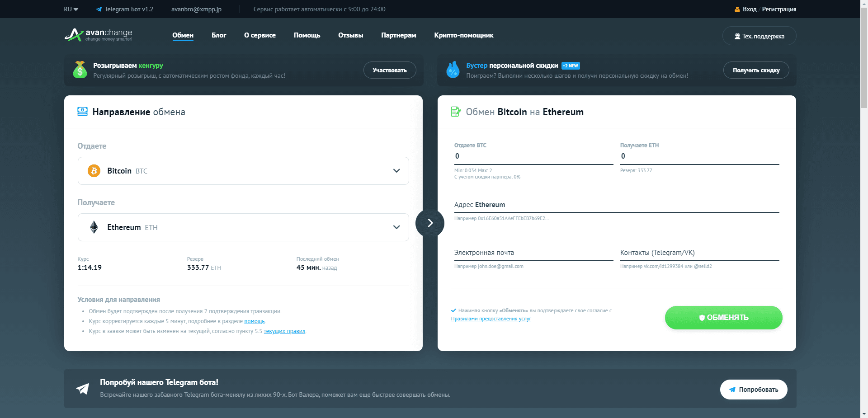868x418 pixels.
Task: Click the Участвовать button
Action: 389,70
